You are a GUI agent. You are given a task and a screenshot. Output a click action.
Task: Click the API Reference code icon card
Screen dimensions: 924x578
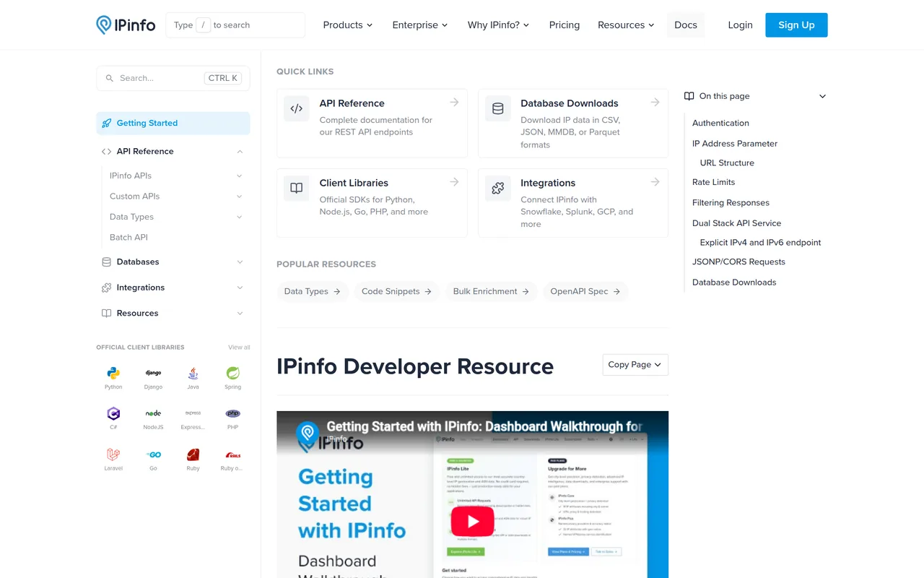coord(297,109)
